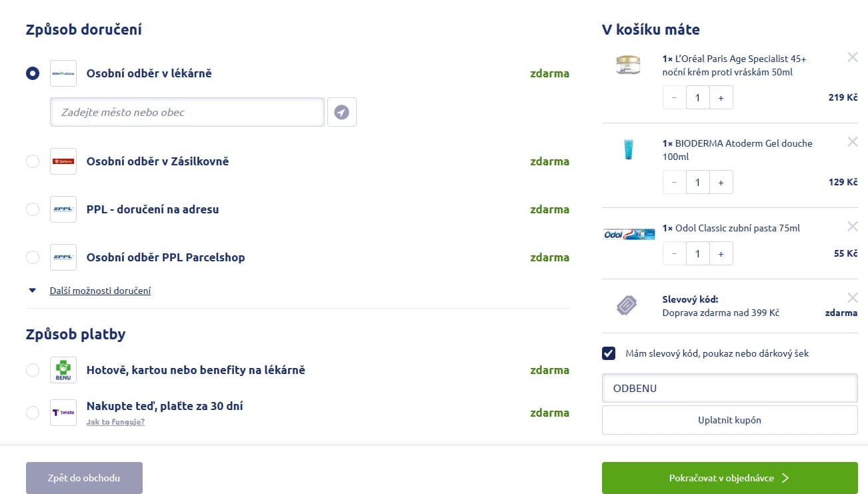Click the geolocation arrow icon beside city field
Image resolution: width=868 pixels, height=494 pixels.
pyautogui.click(x=341, y=112)
